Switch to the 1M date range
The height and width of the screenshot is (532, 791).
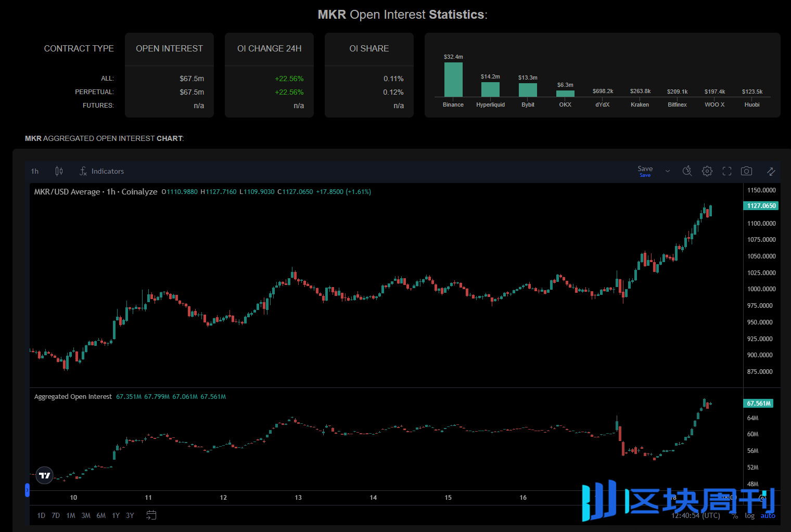(x=71, y=515)
